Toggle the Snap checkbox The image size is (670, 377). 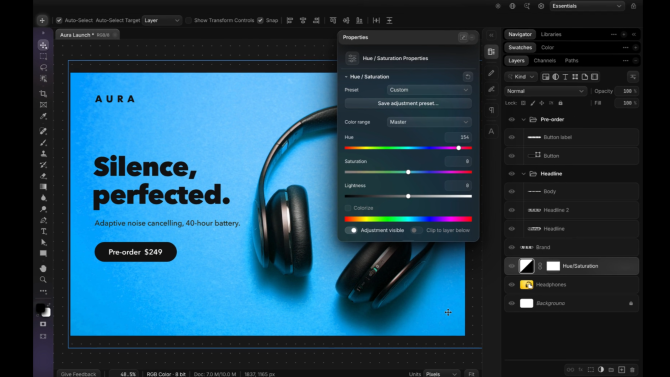tap(260, 21)
